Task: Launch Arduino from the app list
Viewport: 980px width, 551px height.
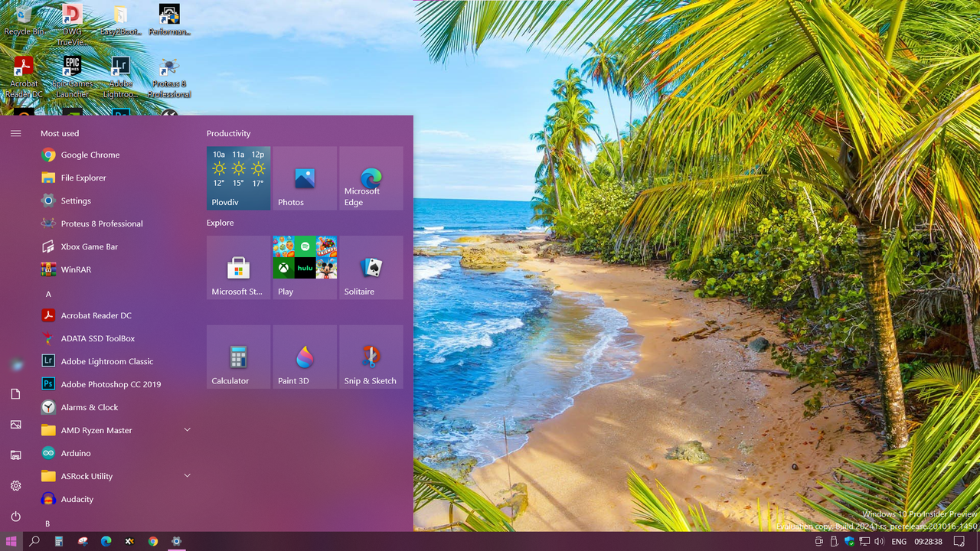Action: (115, 453)
